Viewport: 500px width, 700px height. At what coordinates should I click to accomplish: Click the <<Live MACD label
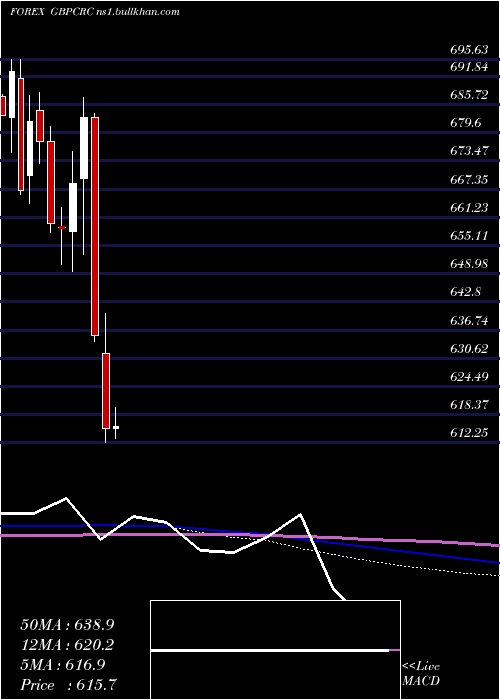421,674
